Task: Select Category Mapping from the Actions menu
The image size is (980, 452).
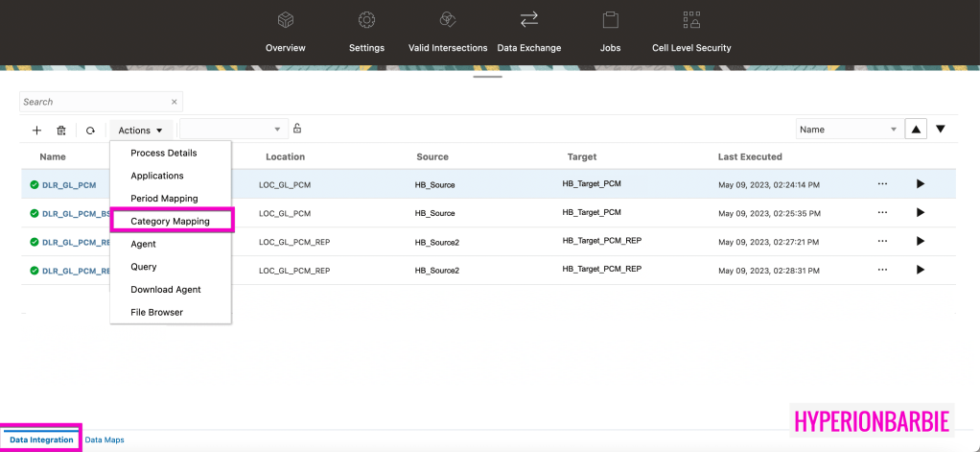Action: pyautogui.click(x=171, y=222)
